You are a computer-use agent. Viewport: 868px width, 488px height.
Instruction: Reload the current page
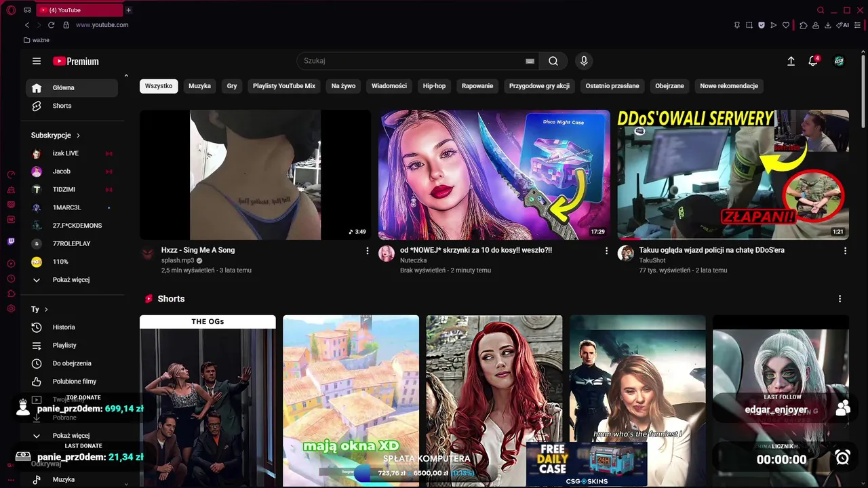51,25
